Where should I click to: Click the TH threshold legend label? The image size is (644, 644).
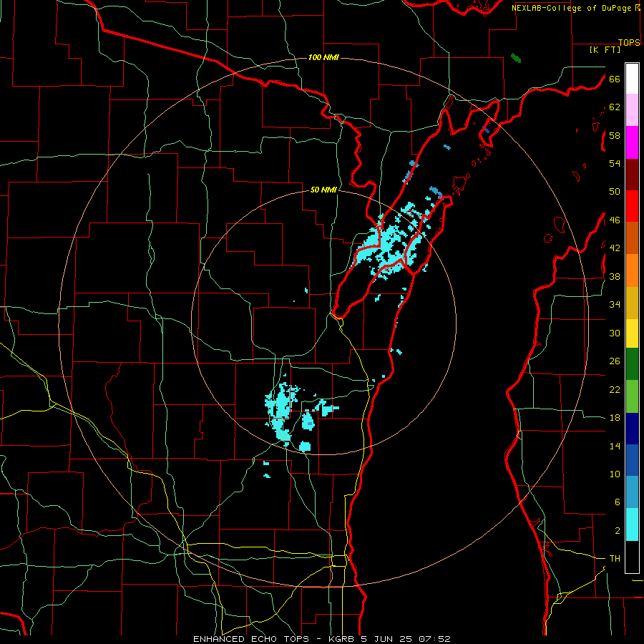[x=615, y=559]
